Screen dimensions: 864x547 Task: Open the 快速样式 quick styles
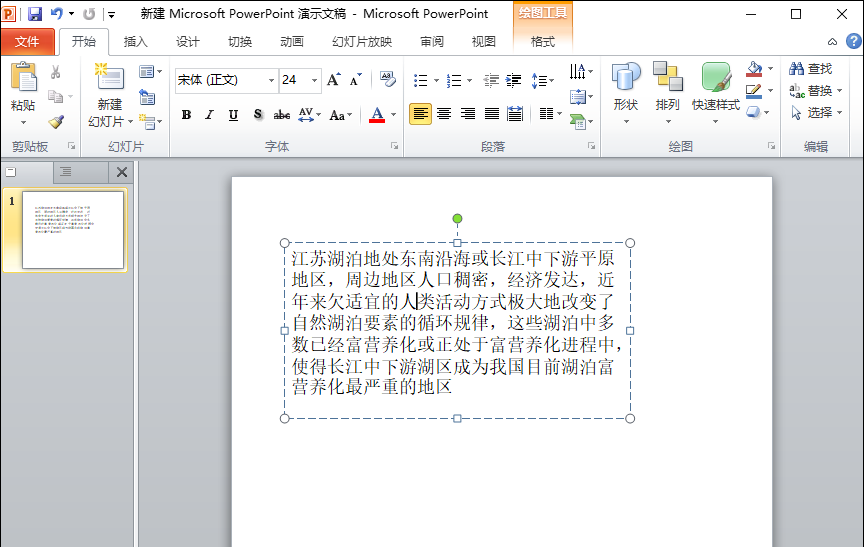pos(716,93)
